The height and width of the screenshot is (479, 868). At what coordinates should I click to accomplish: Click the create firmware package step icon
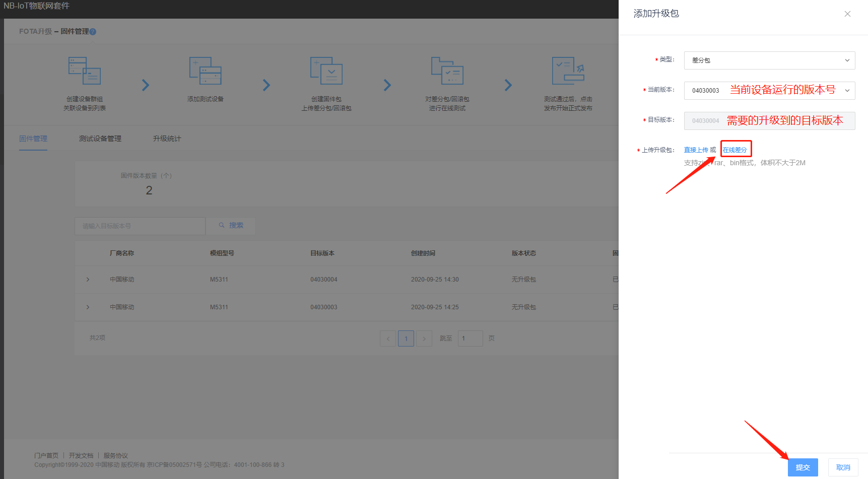point(326,71)
